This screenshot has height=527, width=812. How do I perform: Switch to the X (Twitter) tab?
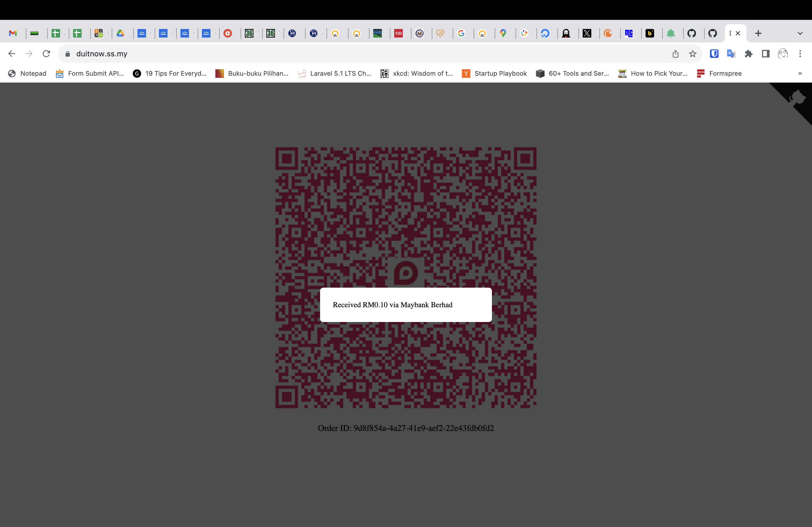pyautogui.click(x=587, y=33)
